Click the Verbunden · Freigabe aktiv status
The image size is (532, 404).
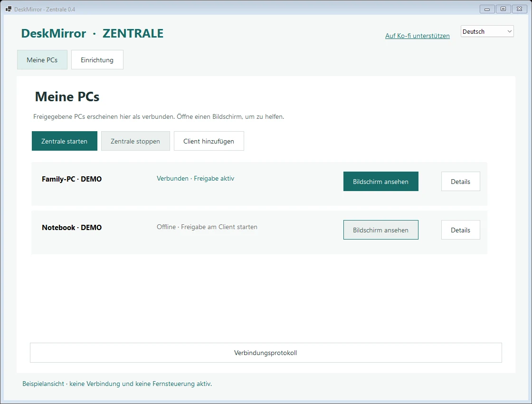[195, 179]
